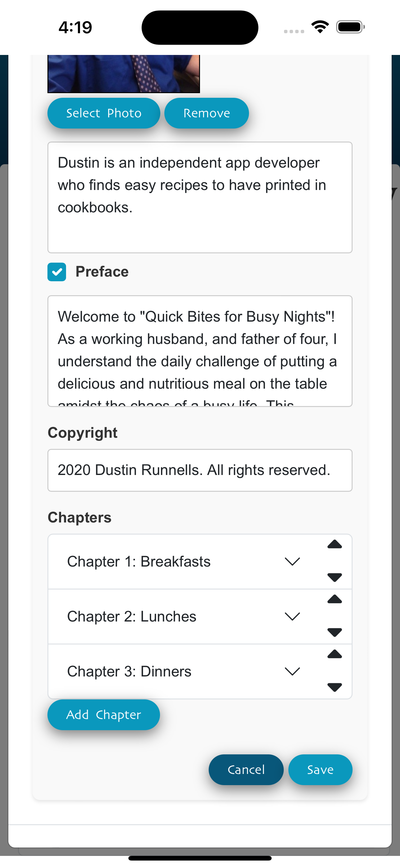
Task: Tap the Wi-Fi status icon
Action: [320, 27]
